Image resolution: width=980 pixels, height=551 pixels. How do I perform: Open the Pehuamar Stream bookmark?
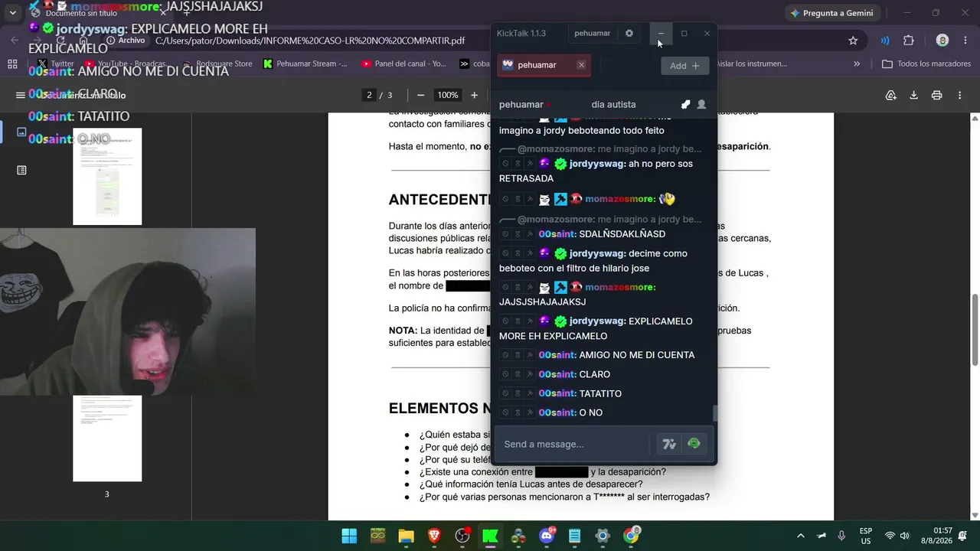click(x=305, y=64)
